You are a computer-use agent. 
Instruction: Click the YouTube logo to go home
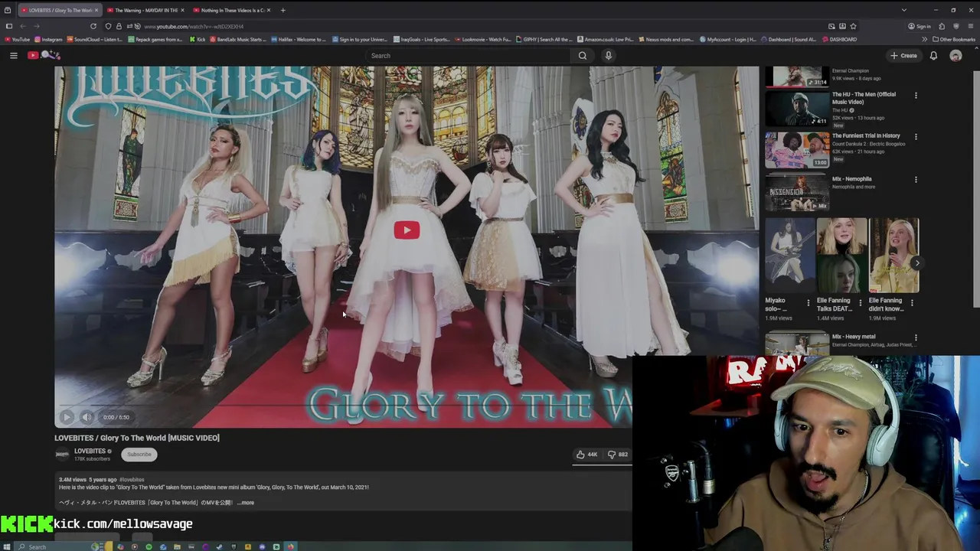[44, 55]
